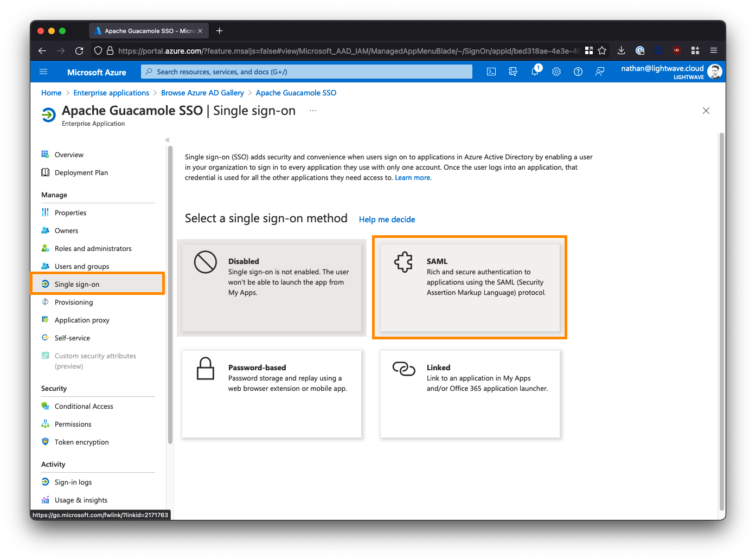
Task: Open the feedback icon in header
Action: [x=600, y=72]
